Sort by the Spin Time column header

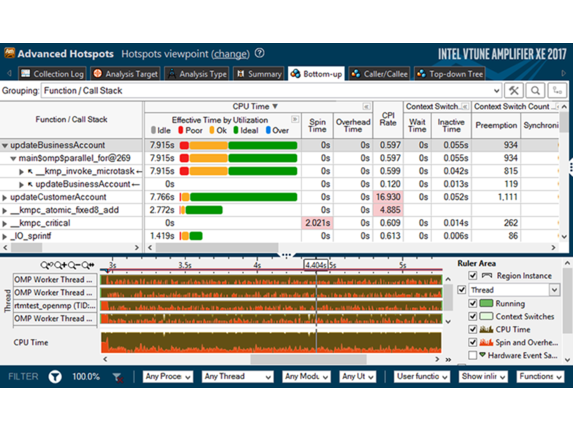point(317,125)
